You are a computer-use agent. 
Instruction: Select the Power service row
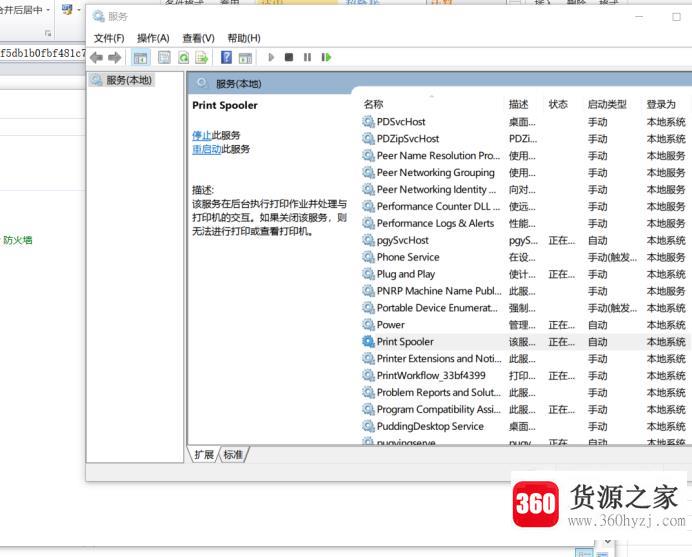525,325
